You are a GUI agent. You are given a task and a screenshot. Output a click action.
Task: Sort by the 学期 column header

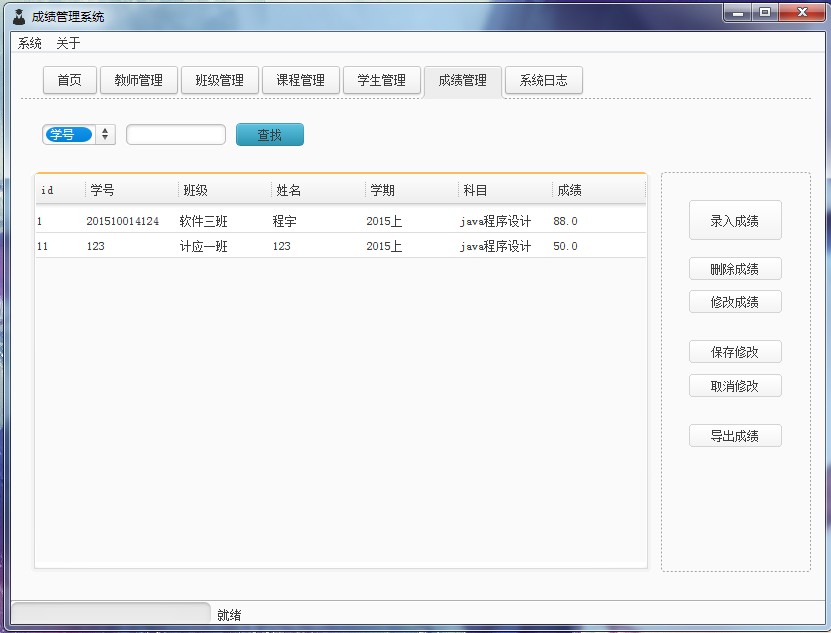coord(412,190)
